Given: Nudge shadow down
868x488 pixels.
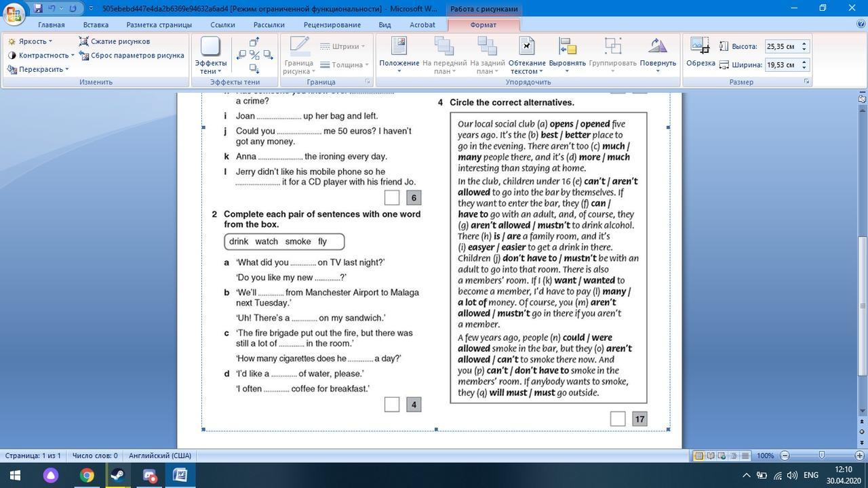Looking at the screenshot, I should click(254, 68).
